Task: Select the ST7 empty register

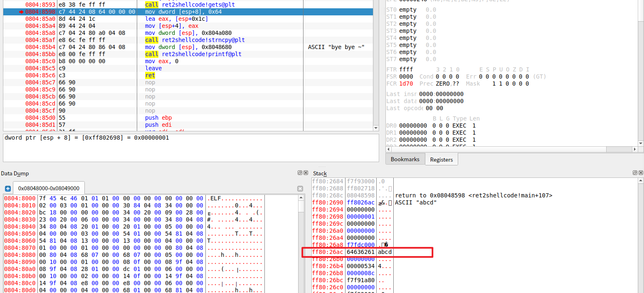Action: coord(411,59)
